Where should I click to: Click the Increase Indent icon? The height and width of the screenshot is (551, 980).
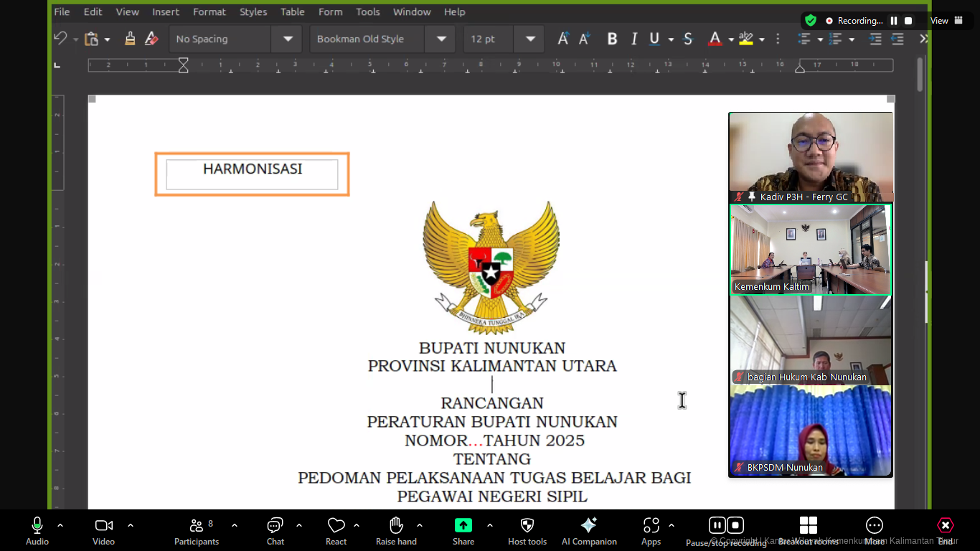[x=875, y=39]
